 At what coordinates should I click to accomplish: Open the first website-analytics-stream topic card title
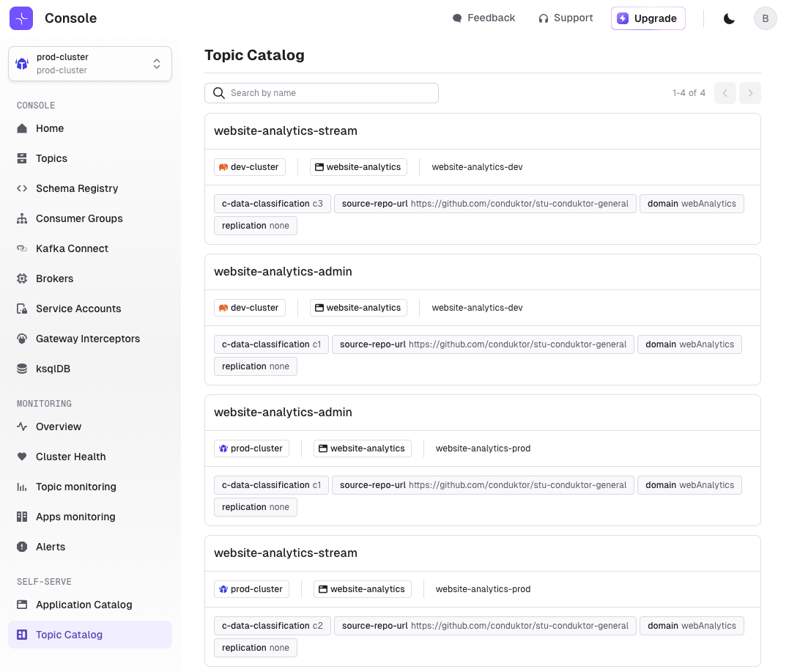(285, 131)
